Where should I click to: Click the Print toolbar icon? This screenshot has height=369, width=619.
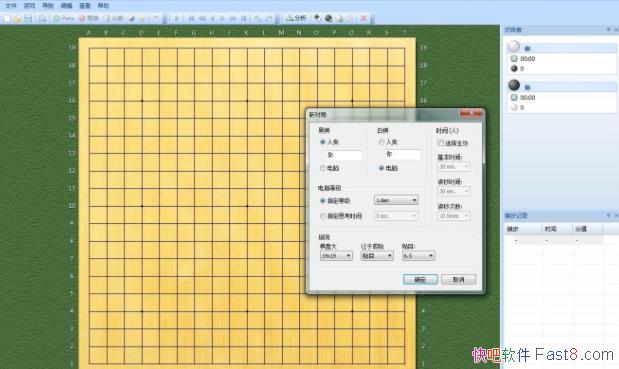(x=42, y=19)
